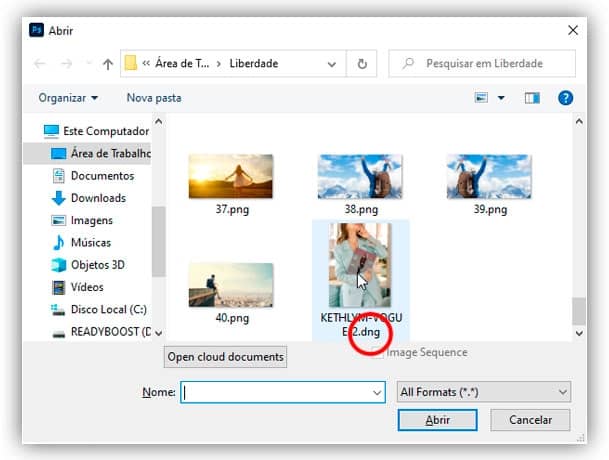Click the file list scrollbar thumb

[x=579, y=311]
